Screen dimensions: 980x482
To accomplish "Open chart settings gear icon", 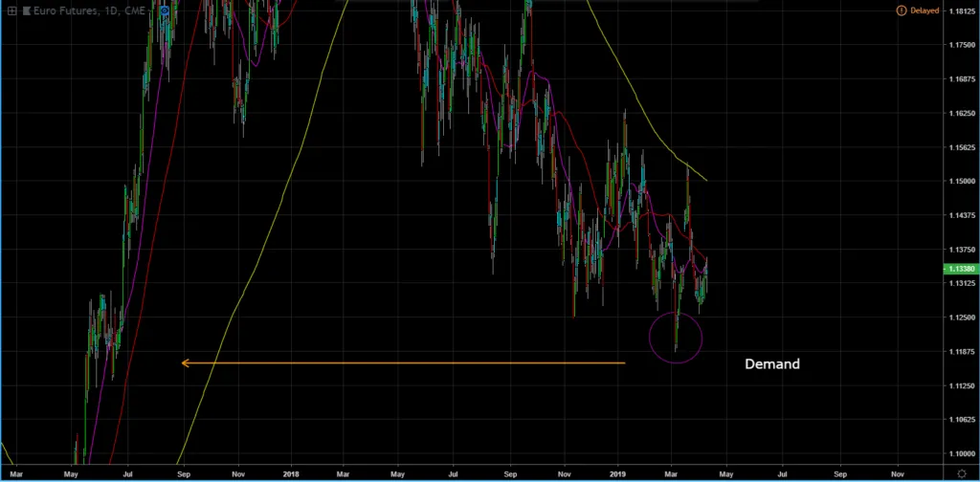I will click(x=962, y=472).
